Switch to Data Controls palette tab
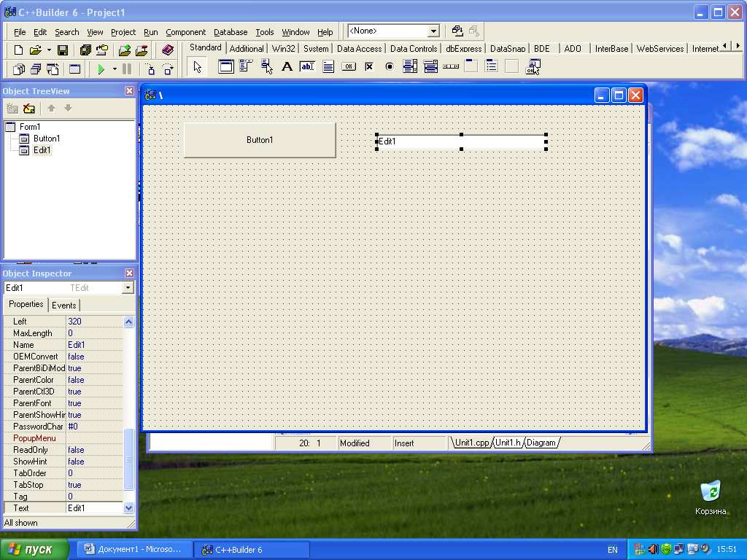 coord(414,49)
